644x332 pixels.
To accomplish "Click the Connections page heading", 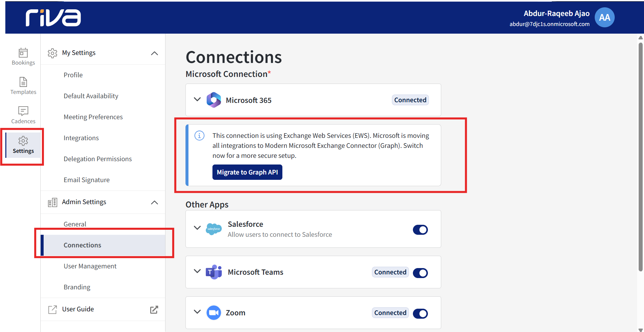I will (x=234, y=57).
